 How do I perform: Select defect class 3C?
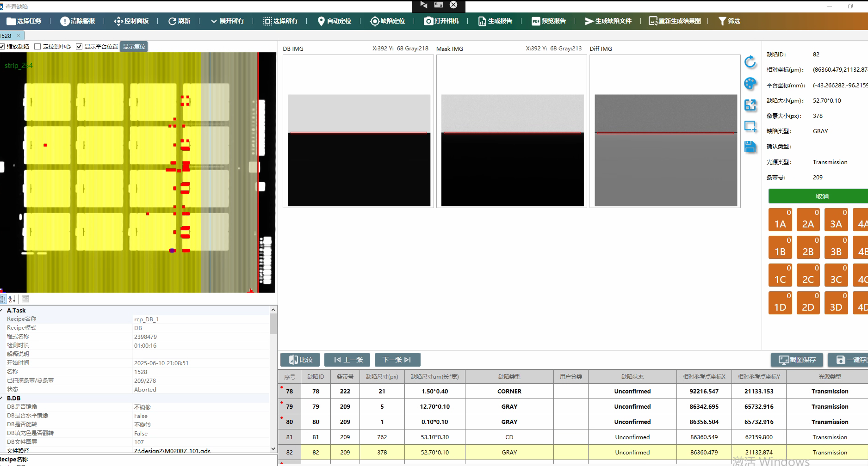click(x=836, y=275)
